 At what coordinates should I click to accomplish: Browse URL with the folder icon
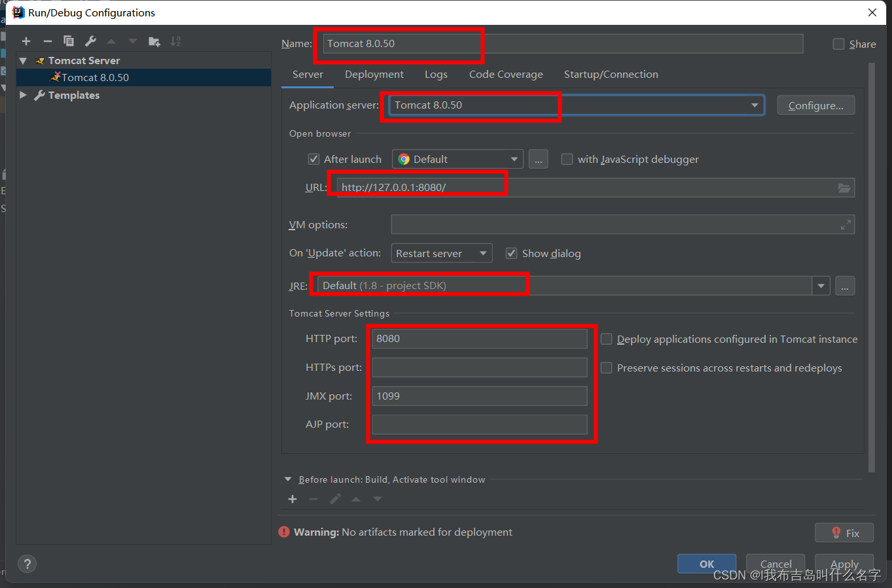844,188
